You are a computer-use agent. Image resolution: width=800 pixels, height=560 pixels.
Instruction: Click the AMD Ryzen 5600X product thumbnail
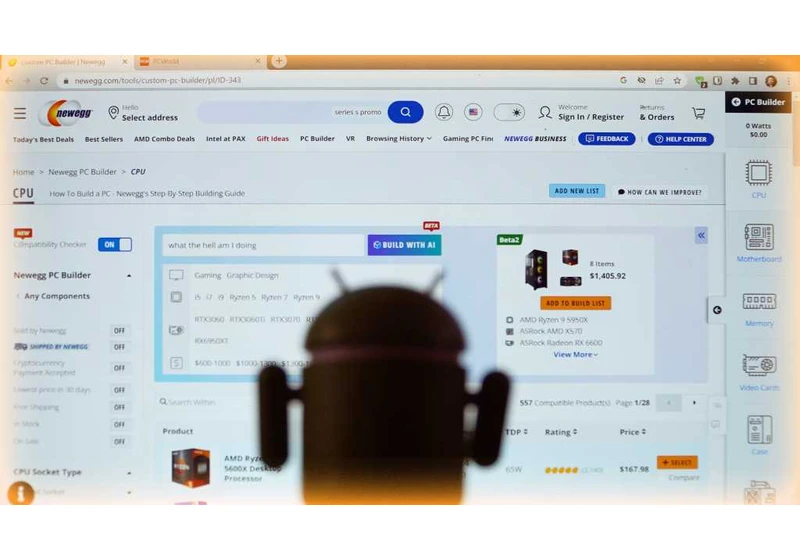(x=191, y=468)
